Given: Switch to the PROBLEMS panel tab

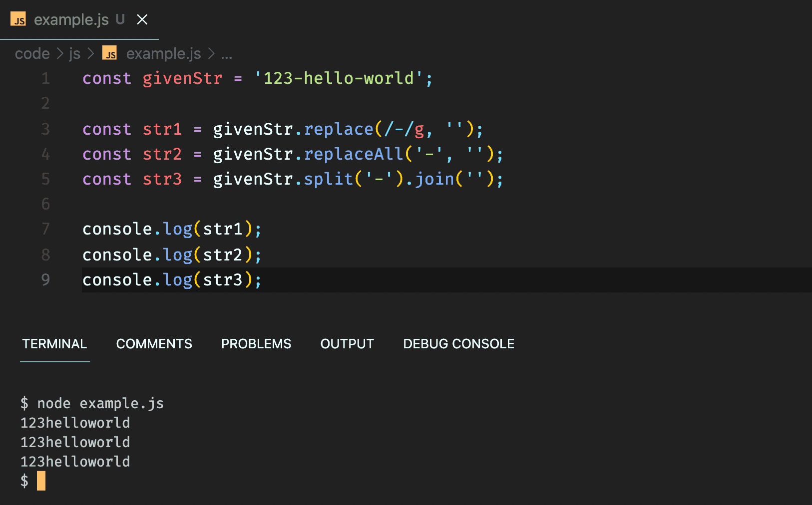Looking at the screenshot, I should point(256,343).
